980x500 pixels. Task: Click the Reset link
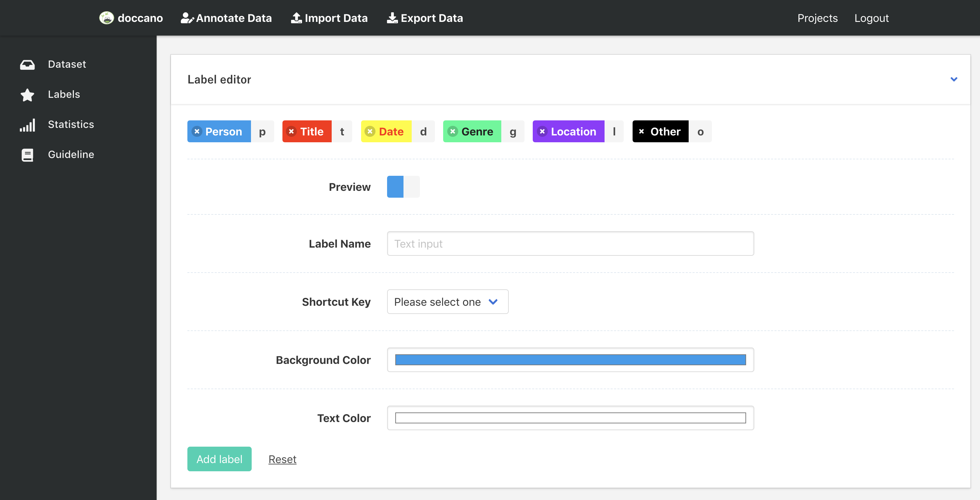(282, 459)
